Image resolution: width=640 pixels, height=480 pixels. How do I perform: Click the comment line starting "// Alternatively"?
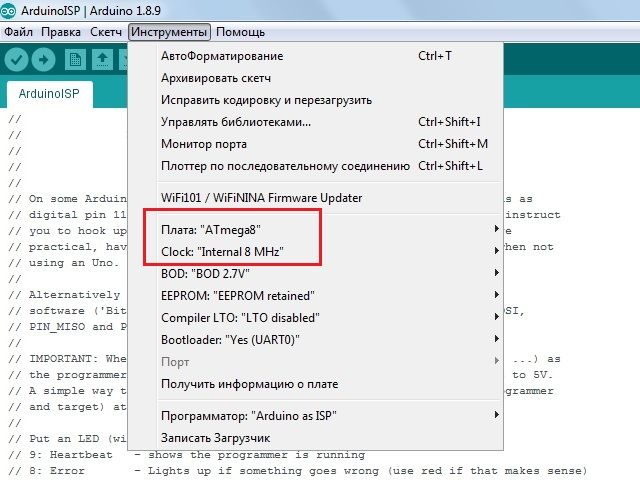(x=64, y=295)
